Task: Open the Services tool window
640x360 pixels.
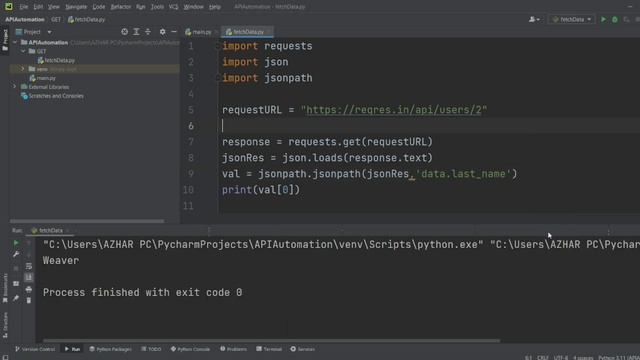Action: [302, 349]
